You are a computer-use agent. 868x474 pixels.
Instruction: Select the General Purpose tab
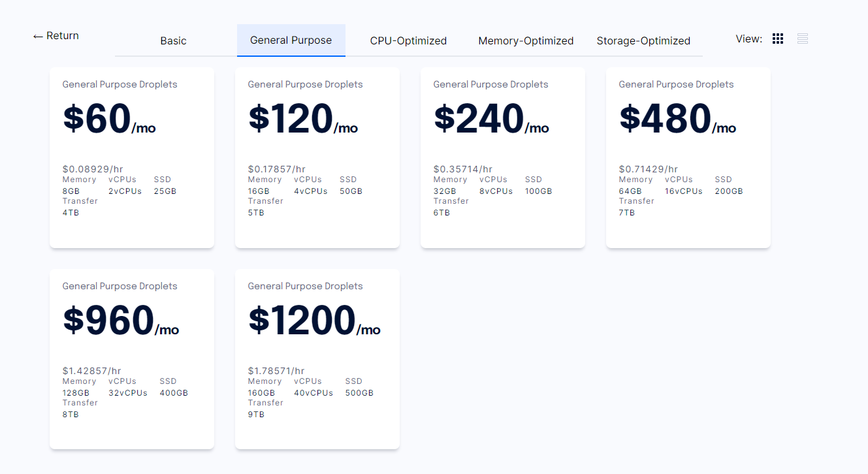pos(291,40)
